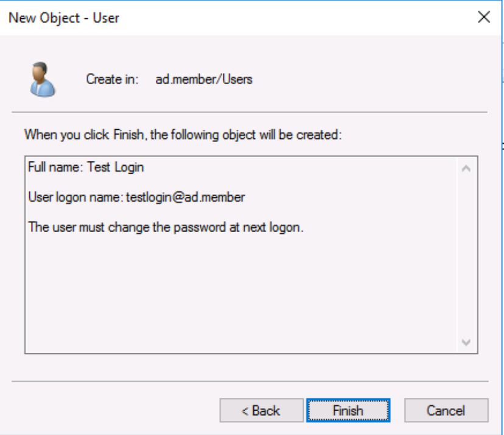
Task: Click the separator line below the user icon
Action: pyautogui.click(x=250, y=112)
